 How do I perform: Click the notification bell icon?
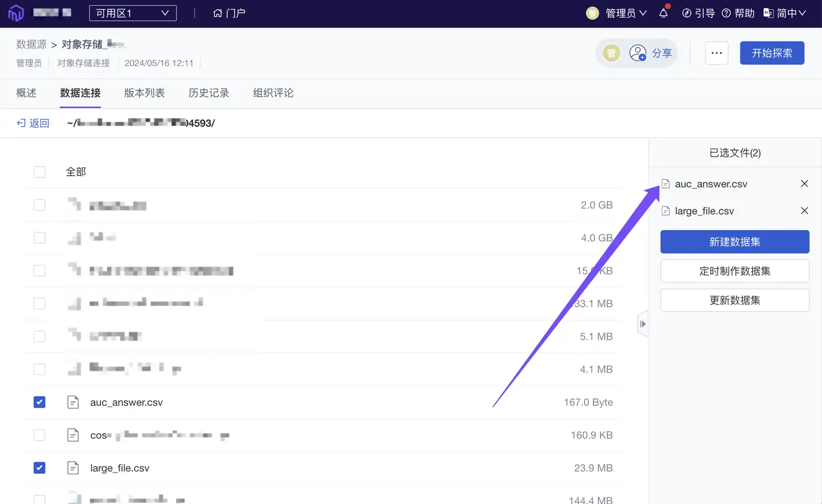tap(663, 13)
